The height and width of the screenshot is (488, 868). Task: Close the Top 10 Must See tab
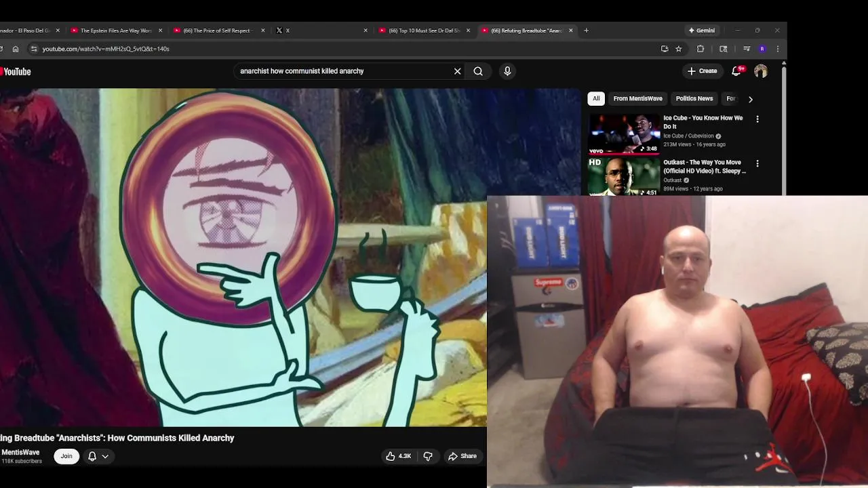[x=468, y=30]
